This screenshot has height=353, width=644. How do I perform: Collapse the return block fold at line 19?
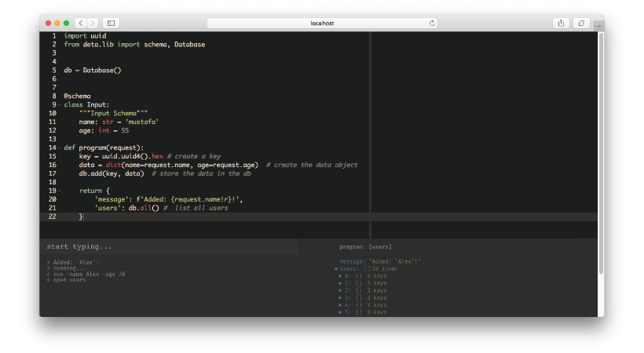[x=60, y=191]
